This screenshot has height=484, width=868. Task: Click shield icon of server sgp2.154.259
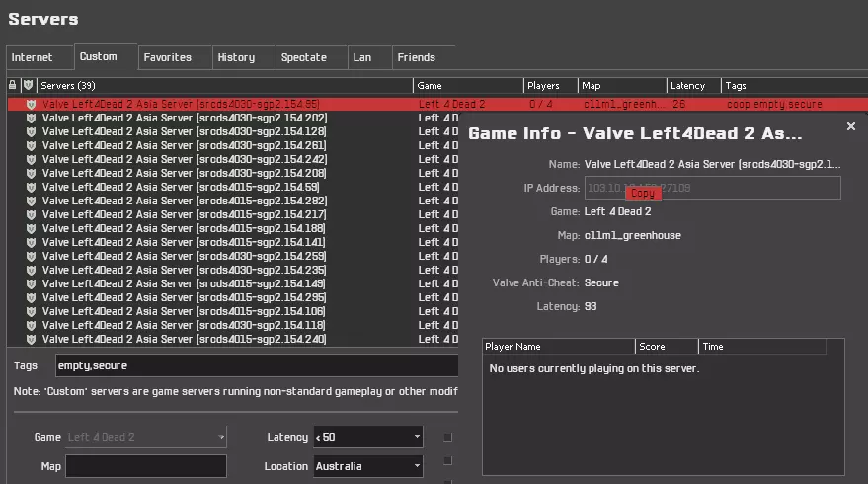pos(31,257)
